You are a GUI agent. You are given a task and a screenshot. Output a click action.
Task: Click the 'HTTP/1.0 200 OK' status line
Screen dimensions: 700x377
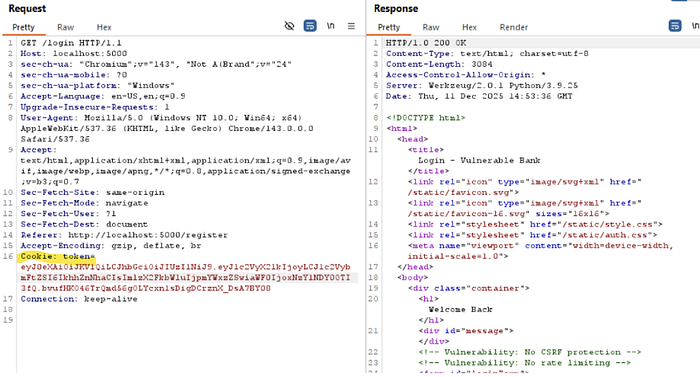426,43
